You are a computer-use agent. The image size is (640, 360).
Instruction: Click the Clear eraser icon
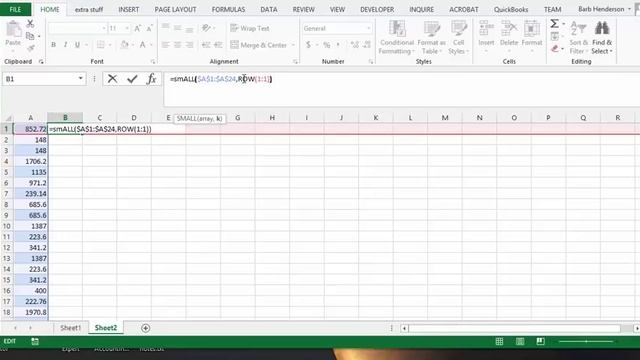tap(554, 49)
